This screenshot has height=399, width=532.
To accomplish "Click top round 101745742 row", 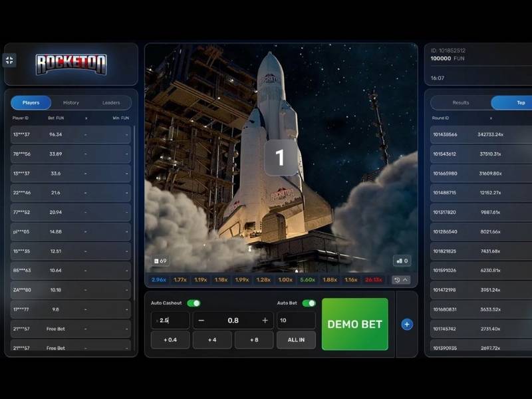I will [x=481, y=329].
